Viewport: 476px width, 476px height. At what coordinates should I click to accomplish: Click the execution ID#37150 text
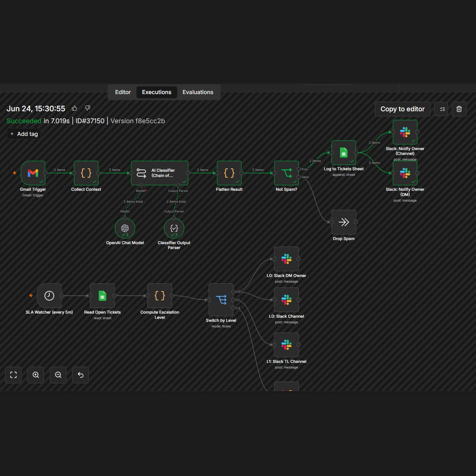(x=90, y=121)
